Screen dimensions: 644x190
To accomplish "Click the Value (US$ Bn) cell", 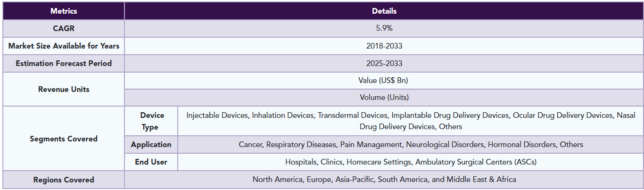I will [384, 81].
